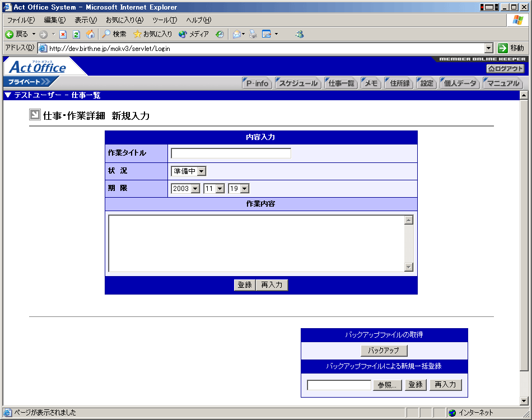532x420 pixels.
Task: Open the day 19 dropdown
Action: tap(239, 188)
